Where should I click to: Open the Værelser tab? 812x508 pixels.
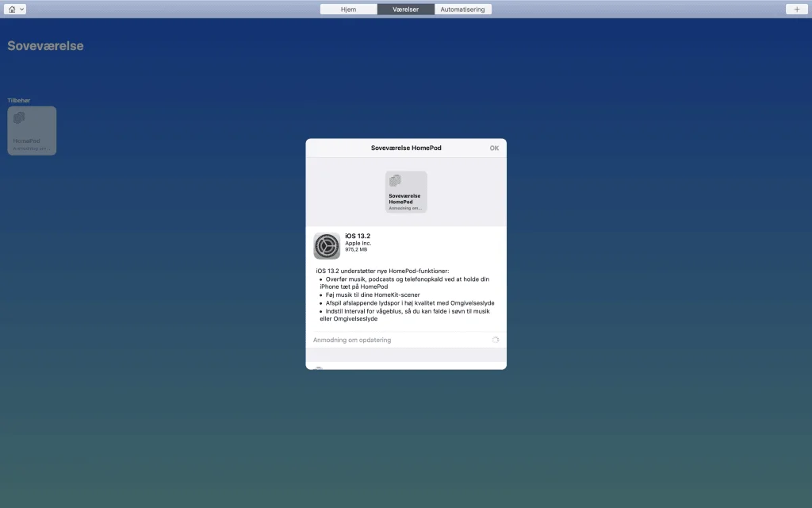pos(406,9)
